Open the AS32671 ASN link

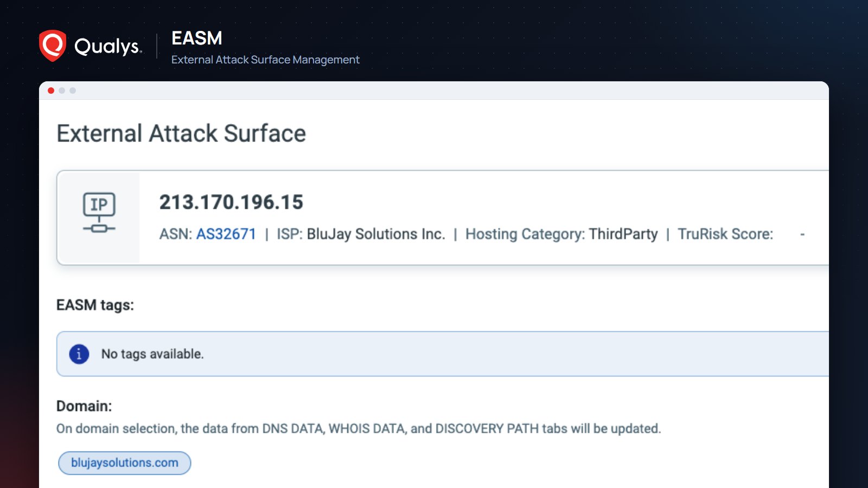(x=226, y=234)
